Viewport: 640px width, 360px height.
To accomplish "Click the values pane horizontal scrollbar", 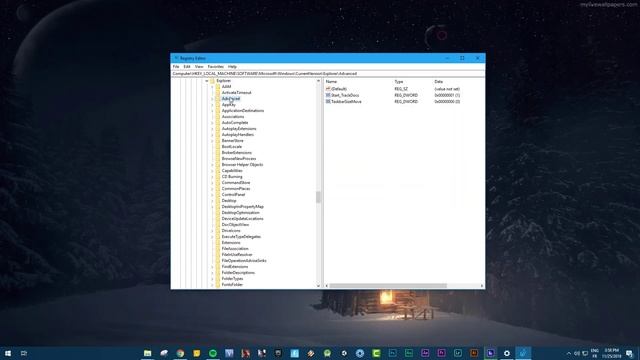I will [388, 286].
